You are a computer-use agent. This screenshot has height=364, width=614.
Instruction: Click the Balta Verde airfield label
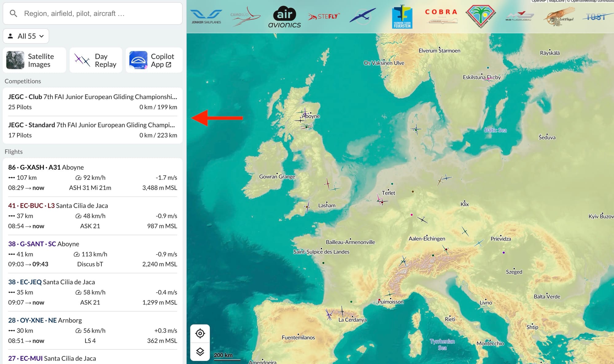[547, 297]
